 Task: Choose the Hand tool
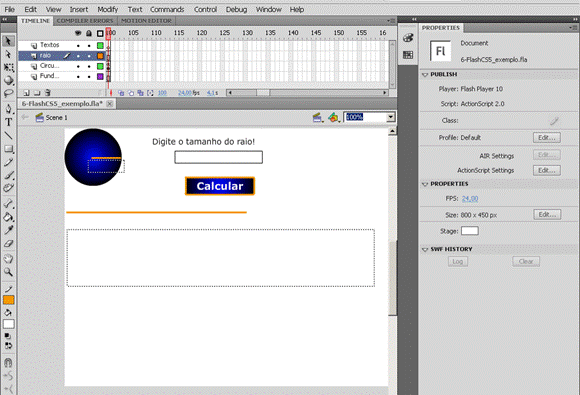pyautogui.click(x=8, y=259)
